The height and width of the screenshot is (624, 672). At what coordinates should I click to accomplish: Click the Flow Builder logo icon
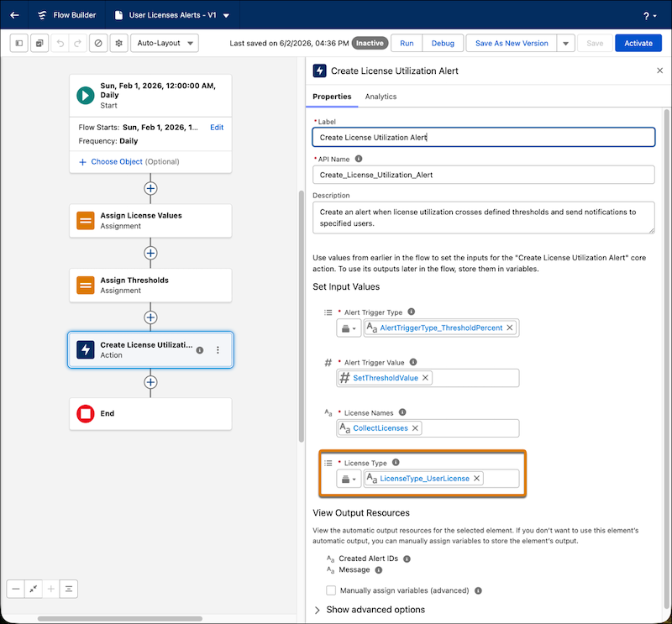tap(42, 15)
